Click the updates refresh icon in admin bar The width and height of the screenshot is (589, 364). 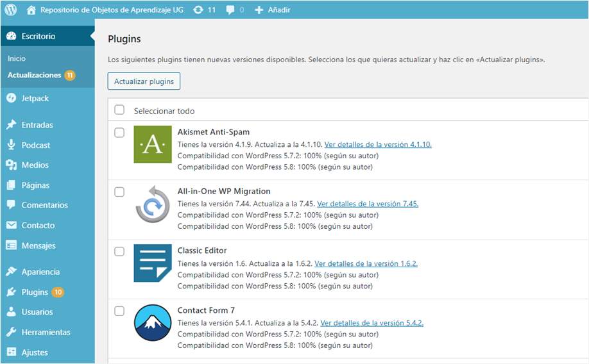pyautogui.click(x=198, y=10)
